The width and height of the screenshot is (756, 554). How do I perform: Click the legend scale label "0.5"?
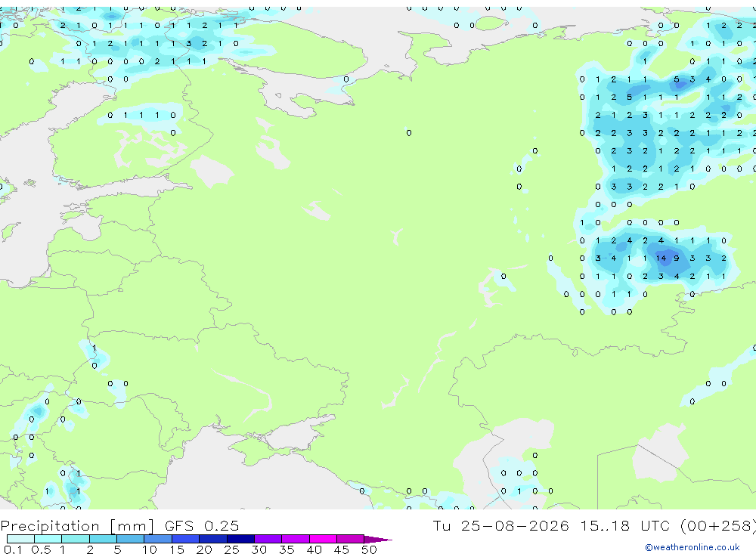coord(41,549)
